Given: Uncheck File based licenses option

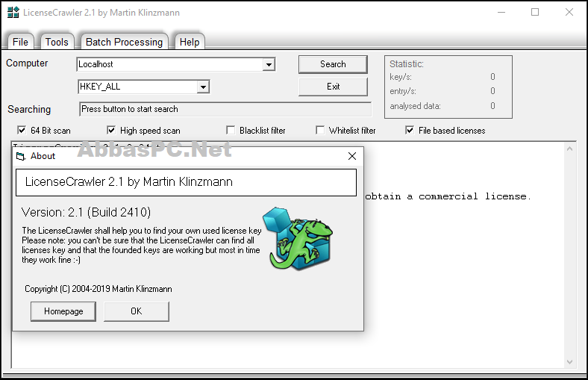Looking at the screenshot, I should 410,130.
